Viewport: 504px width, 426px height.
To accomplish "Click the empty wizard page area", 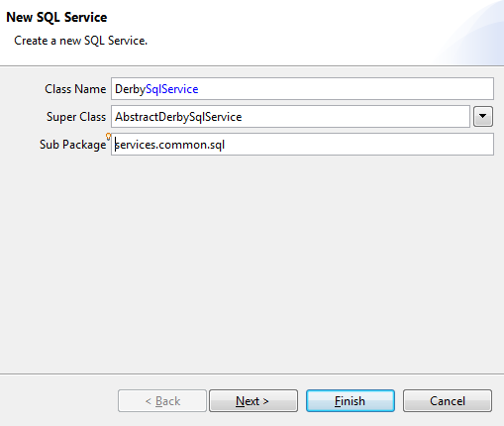I will coord(252,265).
